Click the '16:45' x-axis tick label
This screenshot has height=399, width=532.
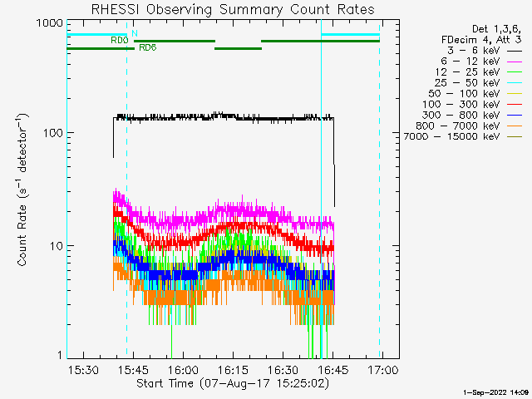332,370
